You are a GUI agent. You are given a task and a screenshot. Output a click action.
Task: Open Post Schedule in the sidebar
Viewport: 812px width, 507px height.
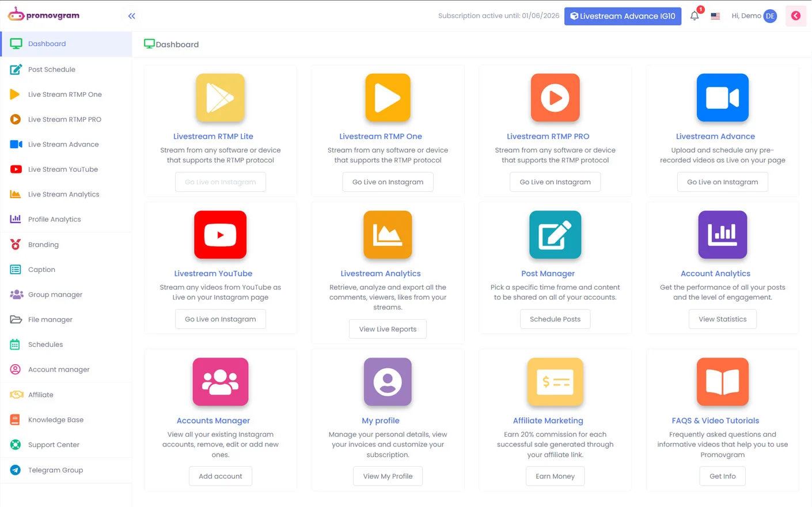[52, 70]
